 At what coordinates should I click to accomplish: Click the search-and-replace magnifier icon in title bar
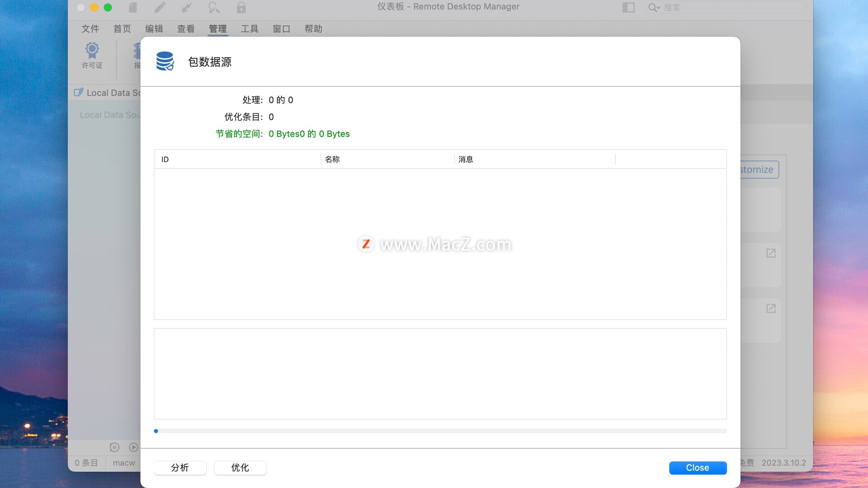214,7
